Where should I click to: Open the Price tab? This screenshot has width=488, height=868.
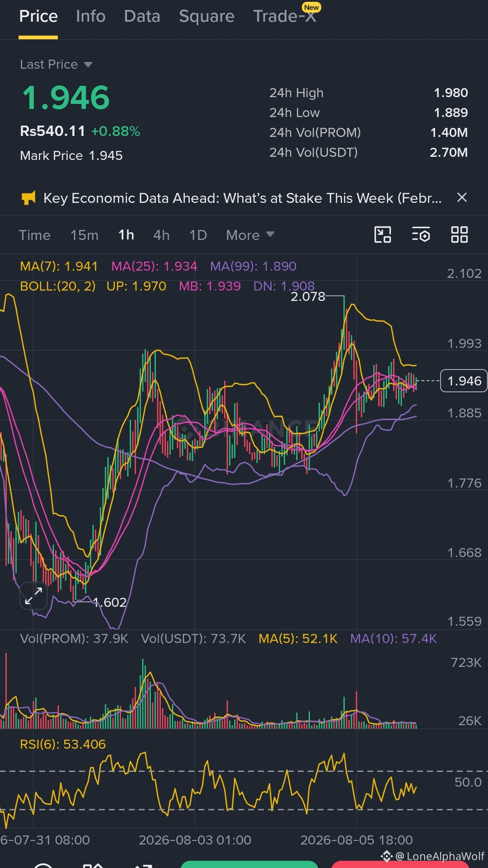38,17
